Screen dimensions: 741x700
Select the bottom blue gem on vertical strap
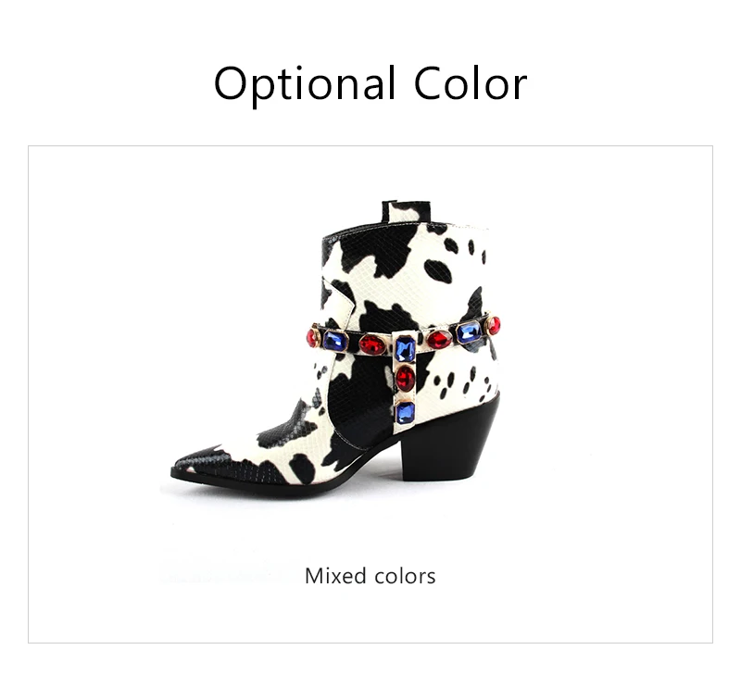tap(406, 413)
